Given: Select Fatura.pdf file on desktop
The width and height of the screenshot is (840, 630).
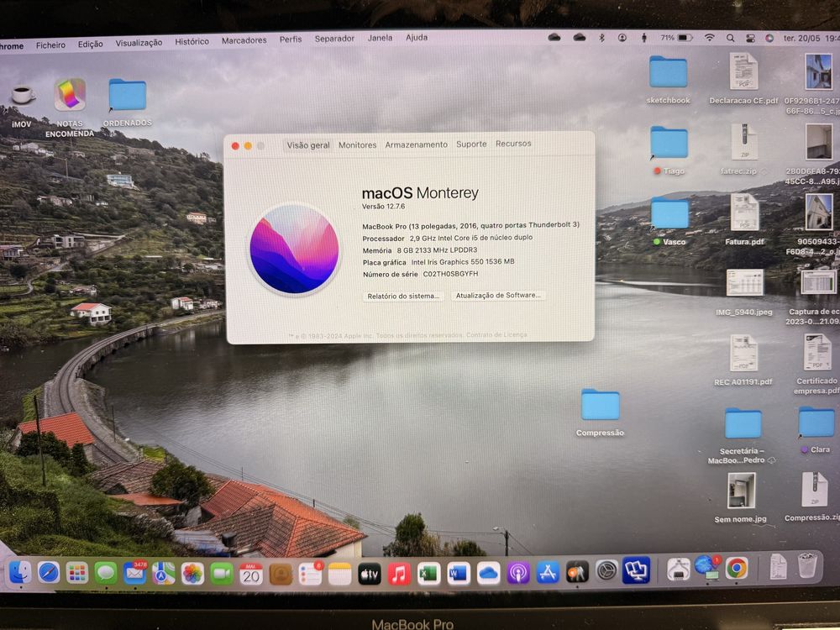Looking at the screenshot, I should coord(744,219).
